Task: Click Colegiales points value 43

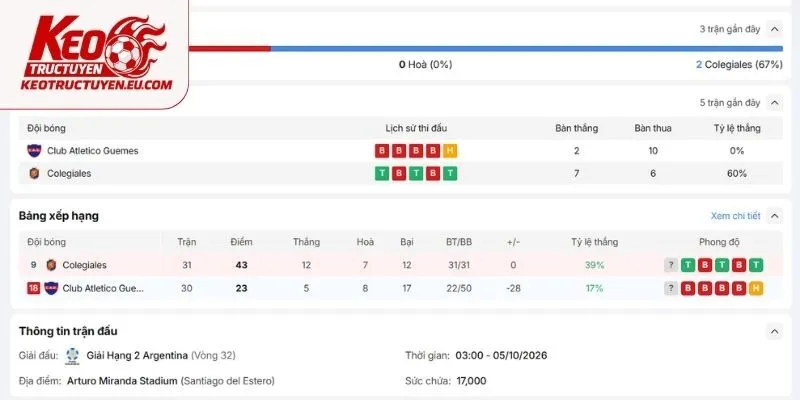Action: click(x=241, y=265)
